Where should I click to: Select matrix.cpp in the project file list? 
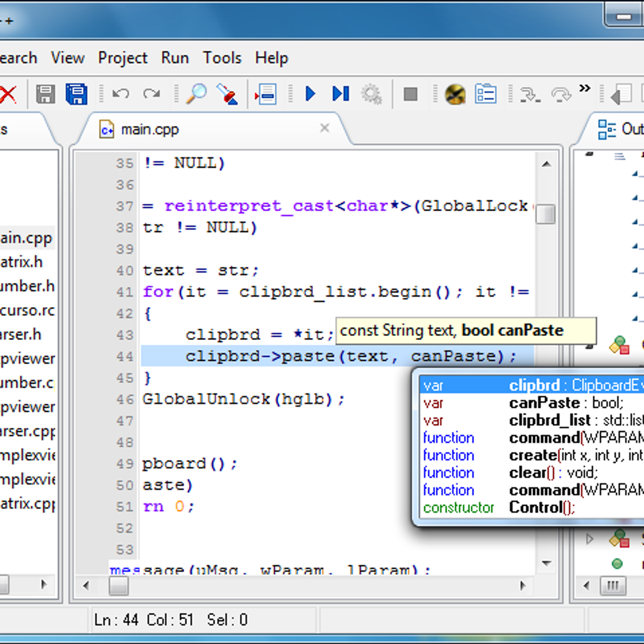point(27,504)
